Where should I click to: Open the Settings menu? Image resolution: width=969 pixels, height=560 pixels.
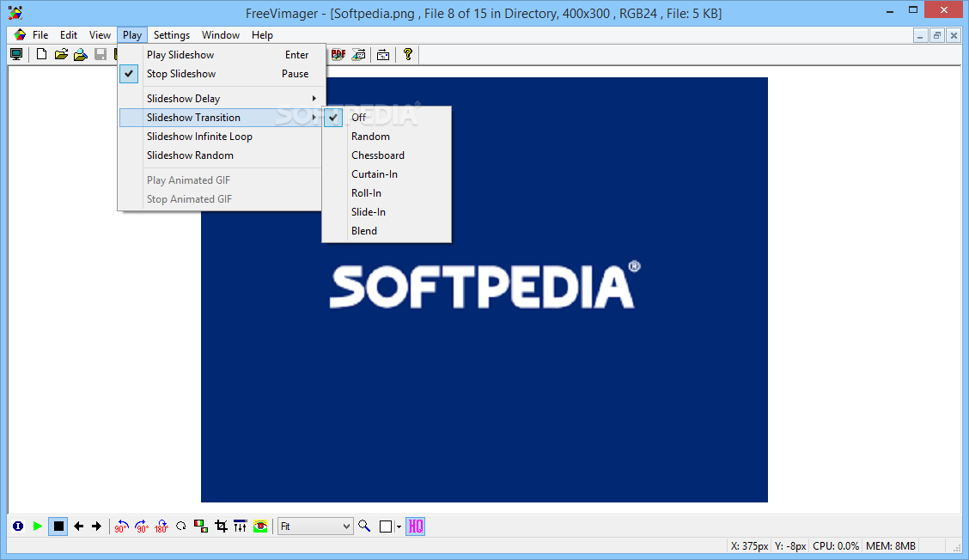tap(172, 35)
